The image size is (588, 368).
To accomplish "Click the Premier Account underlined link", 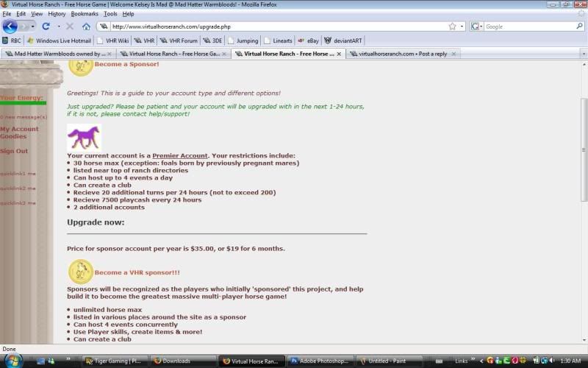I will click(179, 155).
